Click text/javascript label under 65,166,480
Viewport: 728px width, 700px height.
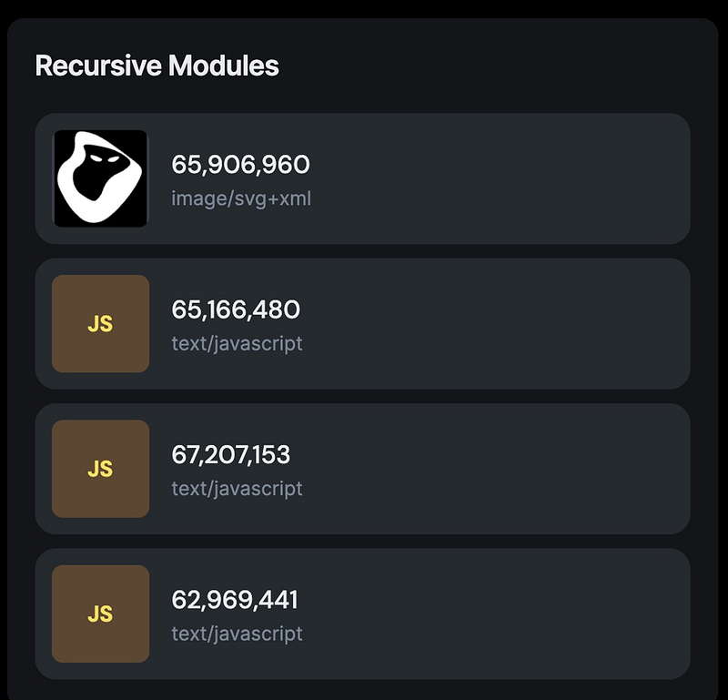tap(237, 344)
